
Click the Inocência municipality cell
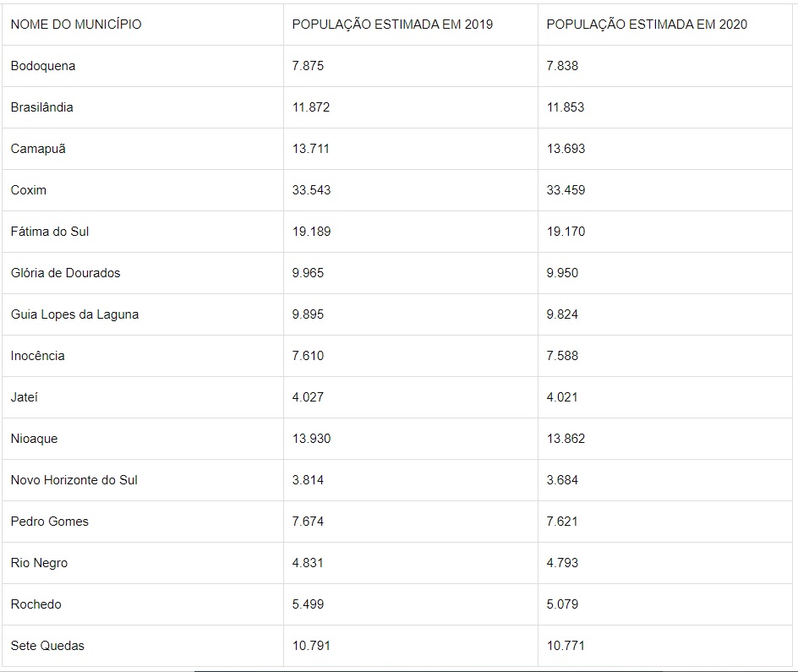(38, 356)
